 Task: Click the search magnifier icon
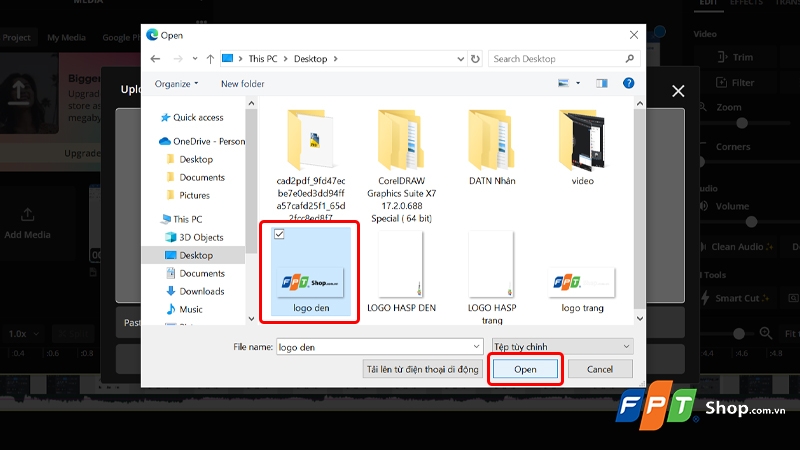(x=630, y=59)
